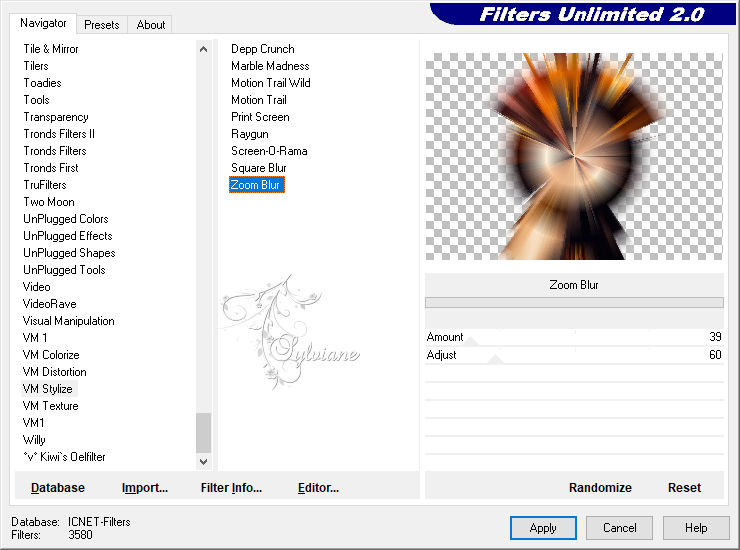The height and width of the screenshot is (550, 740).
Task: Select the TruFilters category
Action: 45,185
